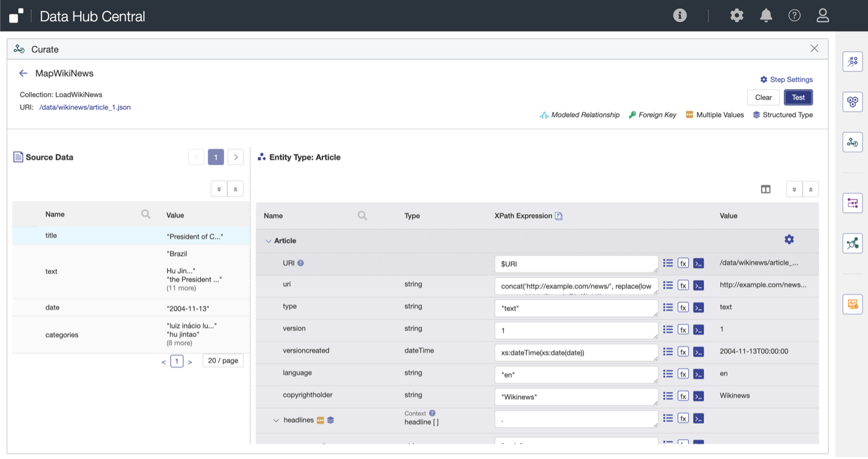
Task: Open the 20 / page size dropdown
Action: pyautogui.click(x=223, y=361)
